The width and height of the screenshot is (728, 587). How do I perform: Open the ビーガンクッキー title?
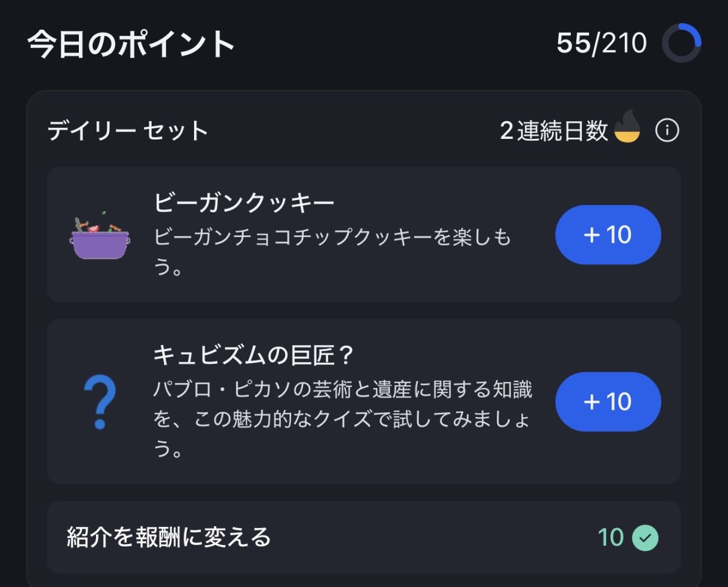[x=244, y=203]
